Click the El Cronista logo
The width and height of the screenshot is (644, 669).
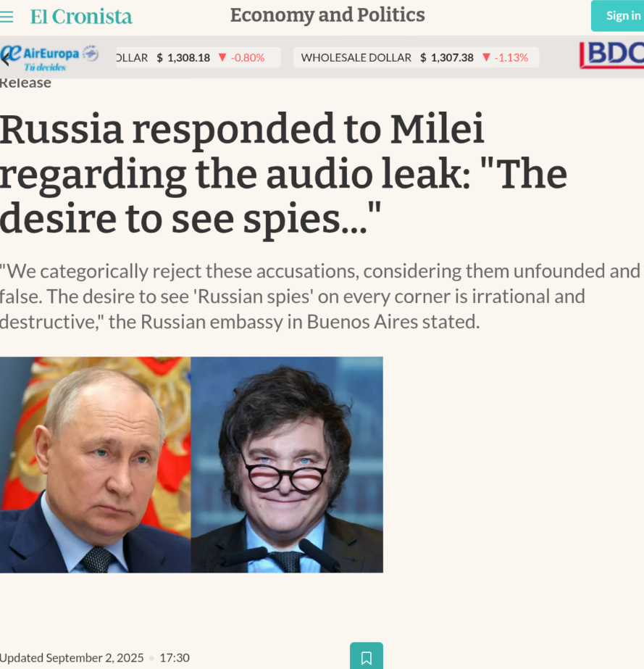point(81,17)
